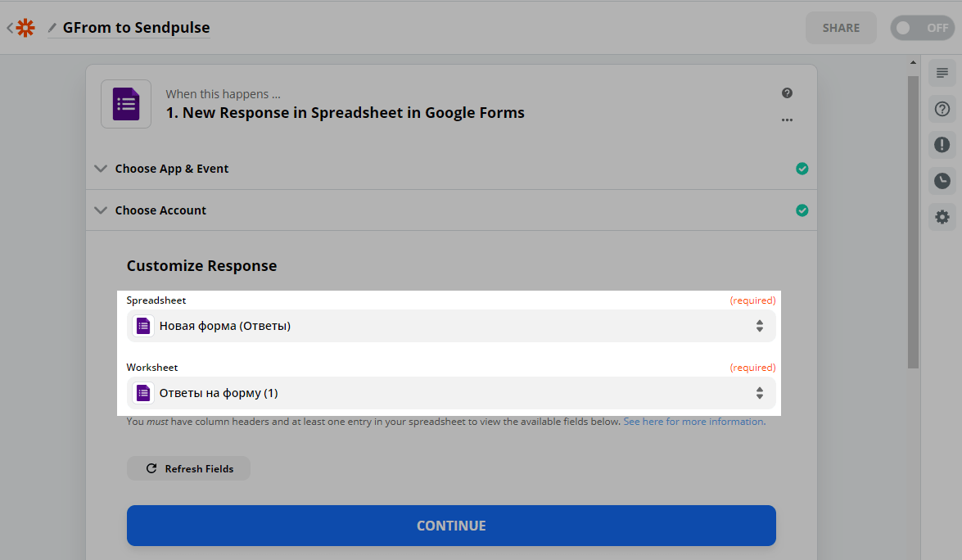Click the Google Forms step app icon
962x560 pixels.
pos(126,104)
